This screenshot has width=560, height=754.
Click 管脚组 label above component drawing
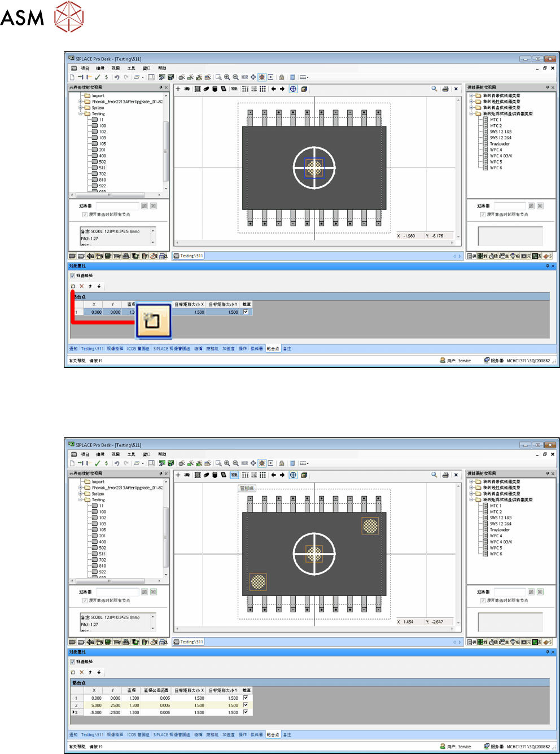[247, 488]
